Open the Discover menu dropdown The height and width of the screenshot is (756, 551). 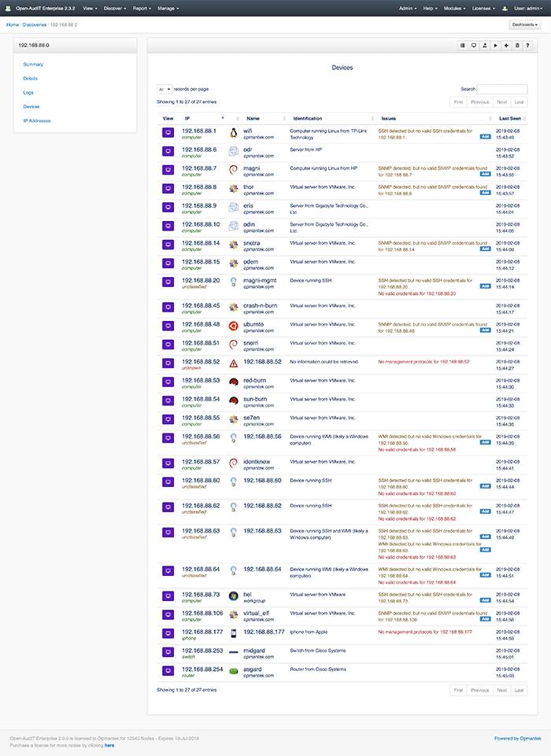click(115, 8)
